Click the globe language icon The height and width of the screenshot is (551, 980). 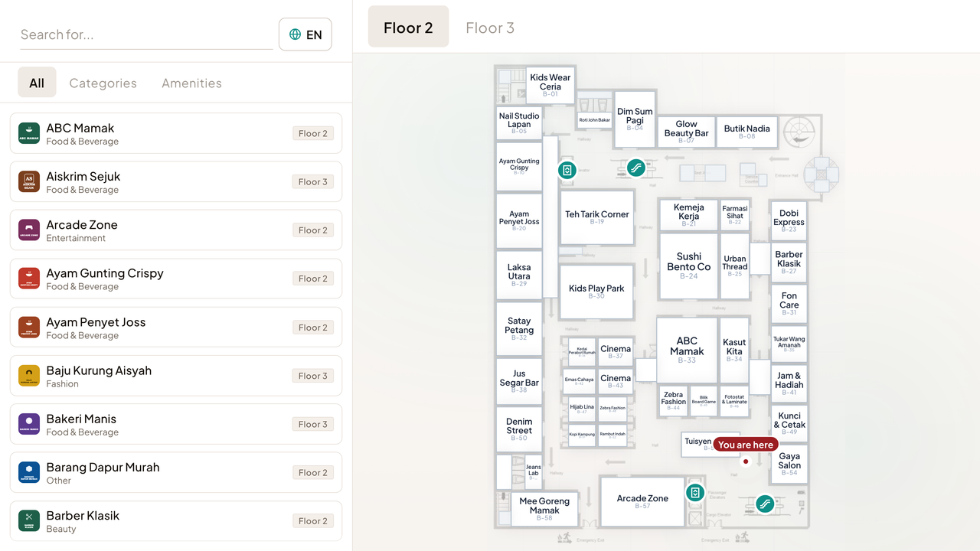[296, 34]
